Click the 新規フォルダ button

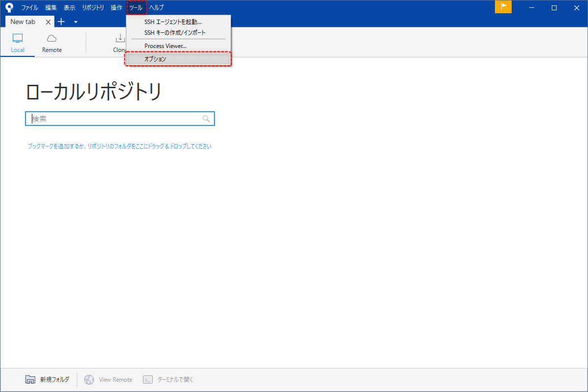click(x=47, y=380)
